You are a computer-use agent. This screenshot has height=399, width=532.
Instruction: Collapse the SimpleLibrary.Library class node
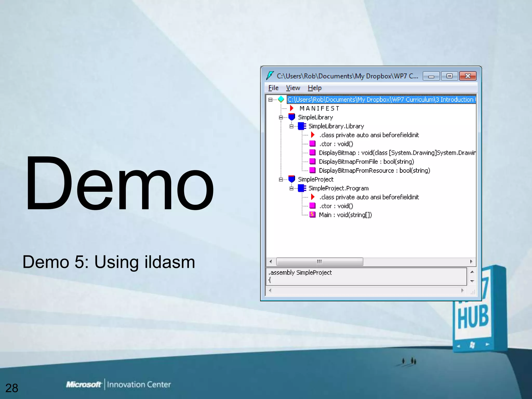291,126
